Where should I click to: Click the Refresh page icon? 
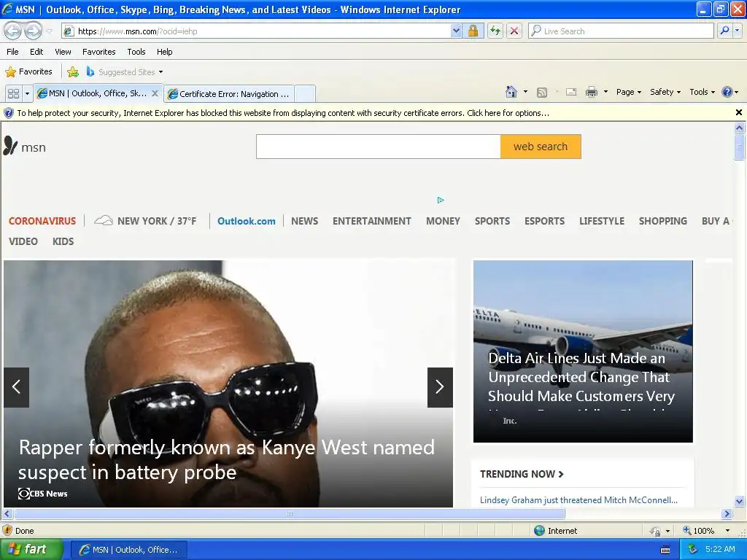[x=495, y=31]
